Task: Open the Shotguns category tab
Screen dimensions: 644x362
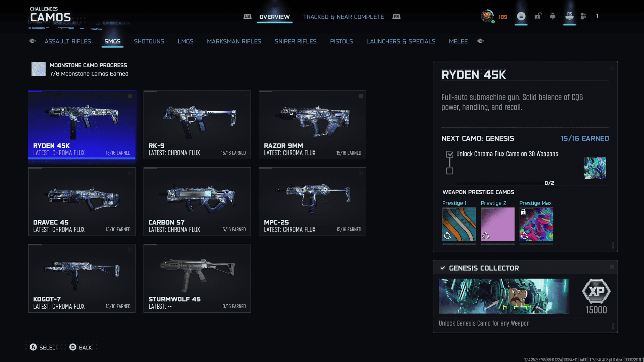Action: tap(149, 41)
